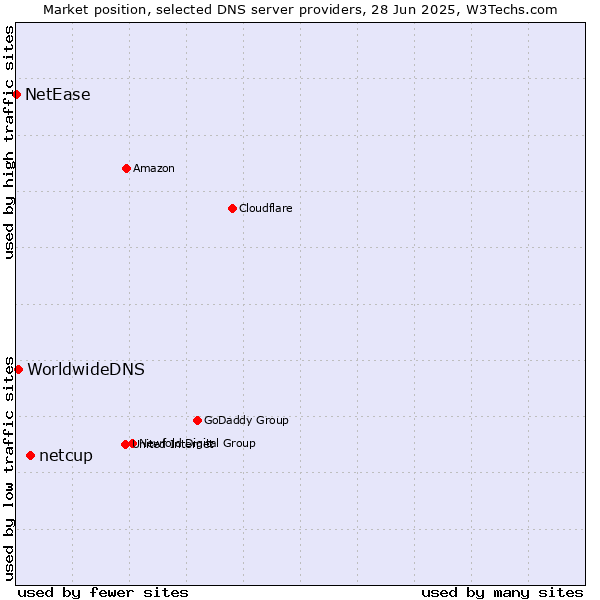Click the GoDaddy Group data point
This screenshot has width=600, height=600.
point(197,421)
